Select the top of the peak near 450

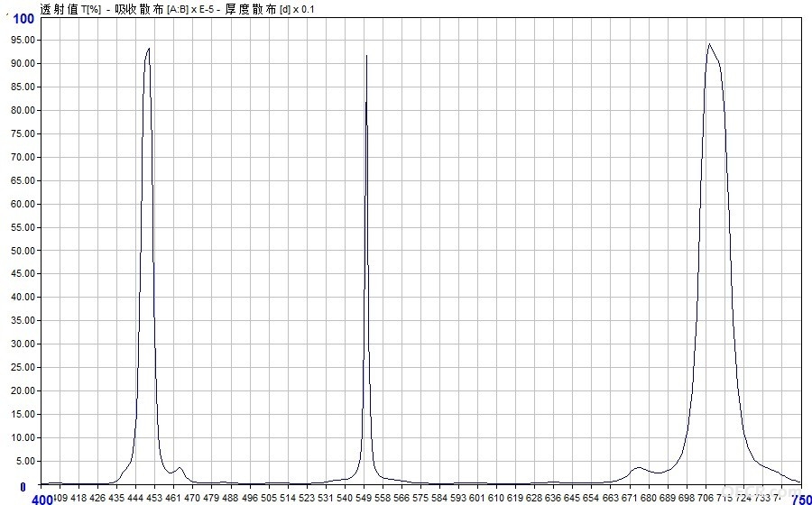point(149,50)
